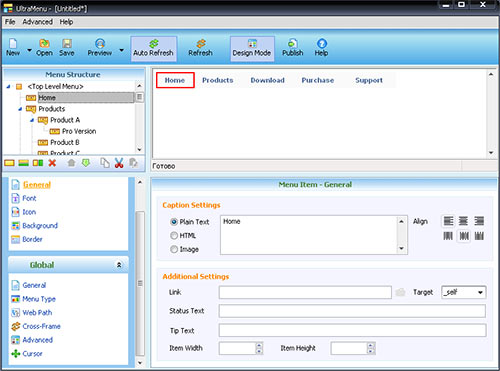Click the red delete item icon
The image size is (500, 371).
point(52,163)
